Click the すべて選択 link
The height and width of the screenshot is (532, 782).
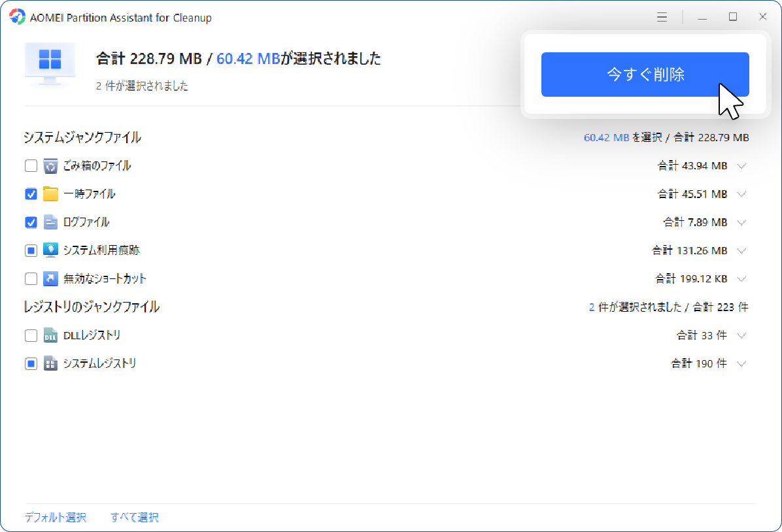coord(135,518)
